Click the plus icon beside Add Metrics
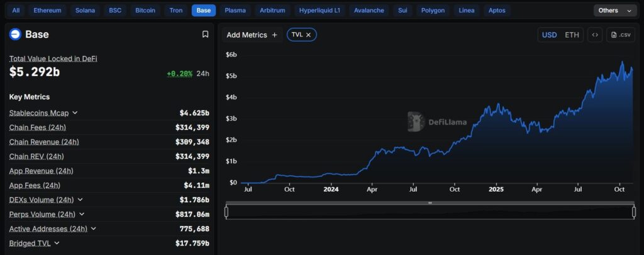The width and height of the screenshot is (644, 255). (274, 35)
